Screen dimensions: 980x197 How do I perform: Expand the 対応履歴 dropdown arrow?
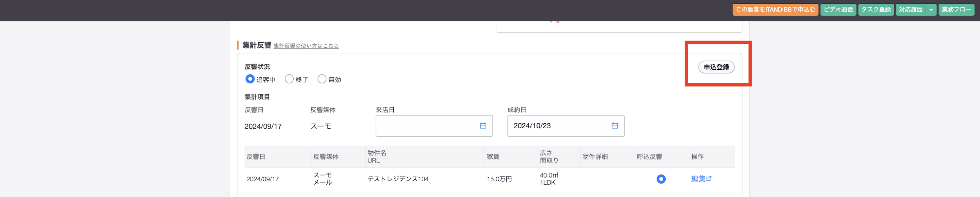[930, 9]
